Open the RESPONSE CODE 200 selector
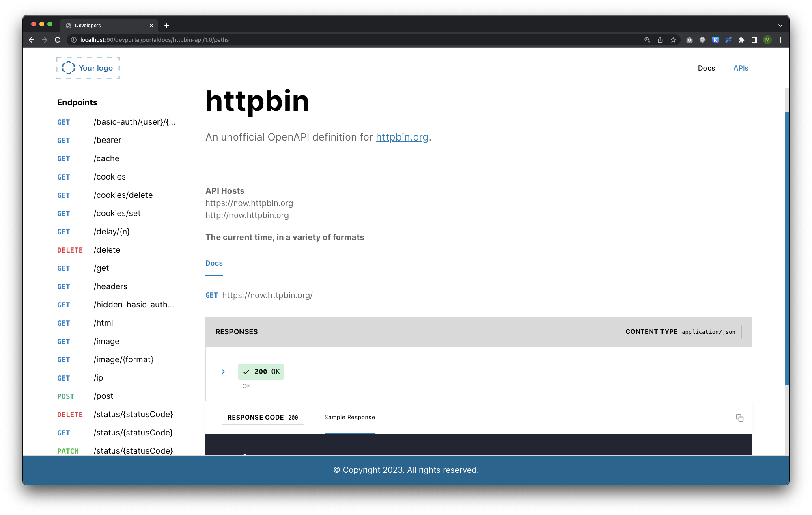812x515 pixels. (x=263, y=418)
